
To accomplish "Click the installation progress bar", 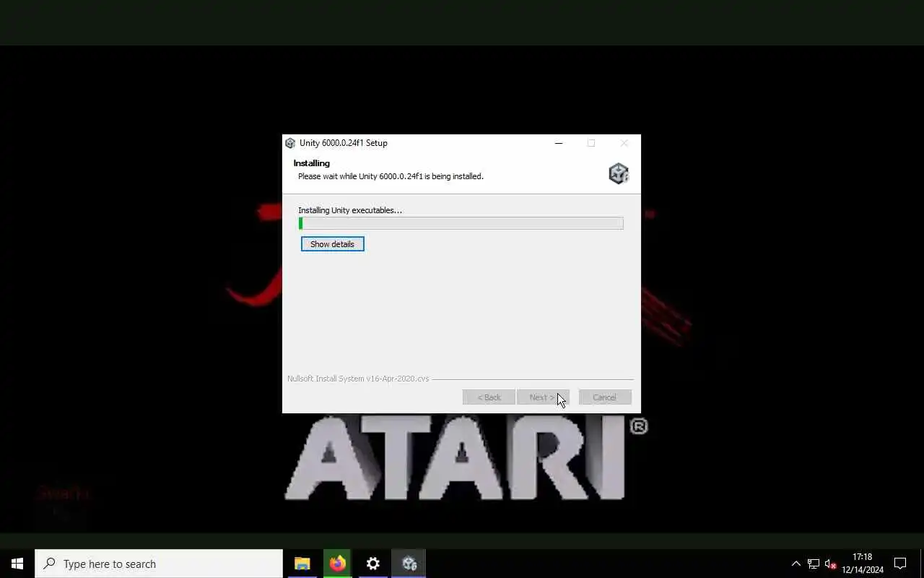I will coord(461,223).
